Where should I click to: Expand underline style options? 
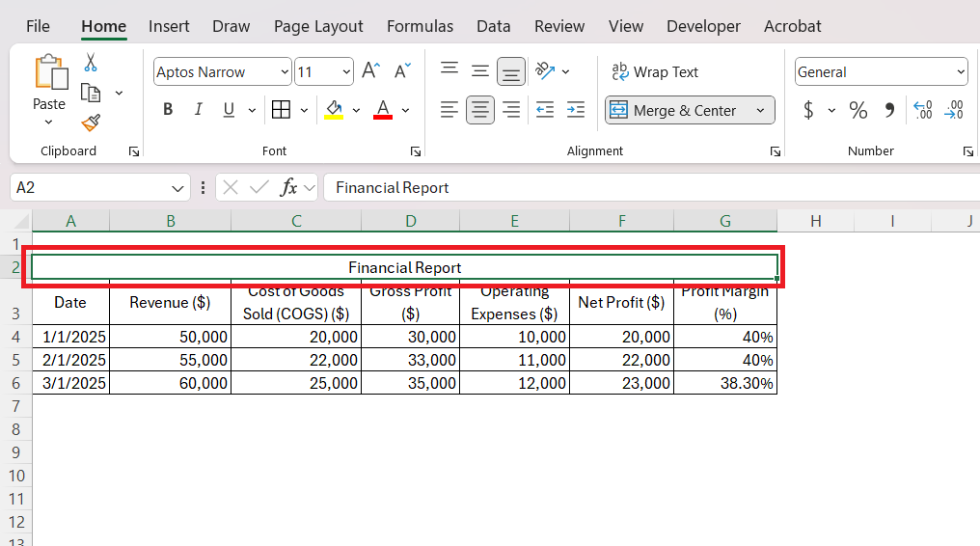(x=252, y=111)
